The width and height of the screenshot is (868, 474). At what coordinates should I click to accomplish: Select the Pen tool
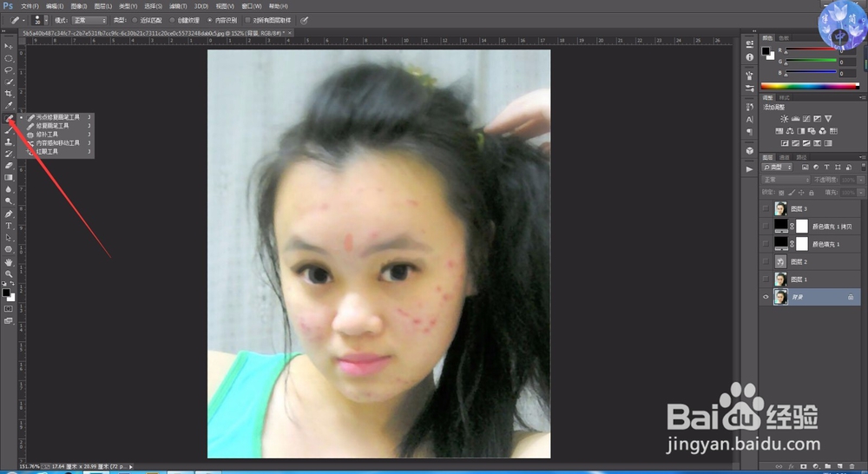click(9, 214)
